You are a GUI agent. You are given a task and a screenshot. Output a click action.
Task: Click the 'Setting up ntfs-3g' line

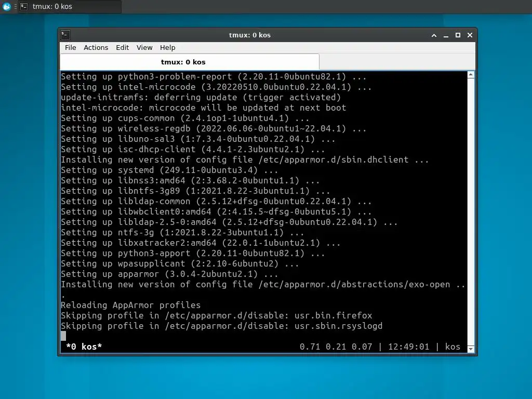182,232
